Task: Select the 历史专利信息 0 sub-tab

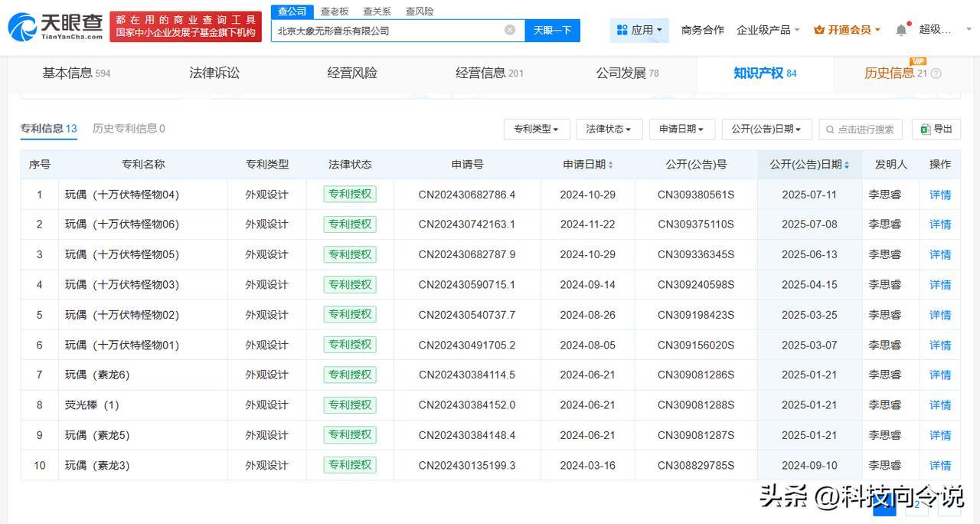Action: pyautogui.click(x=129, y=129)
